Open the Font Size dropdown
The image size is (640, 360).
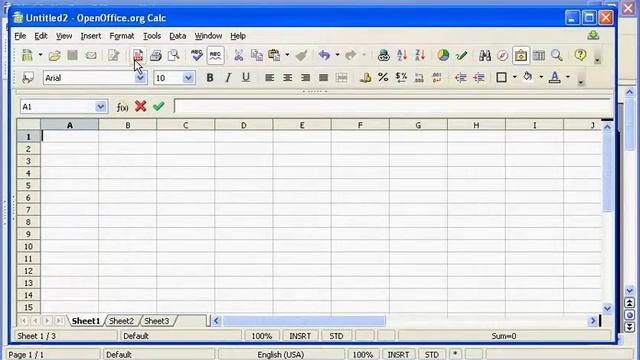click(188, 78)
